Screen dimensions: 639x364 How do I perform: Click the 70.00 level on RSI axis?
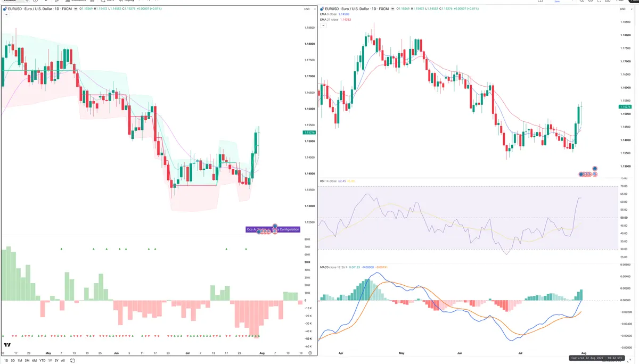pyautogui.click(x=625, y=186)
